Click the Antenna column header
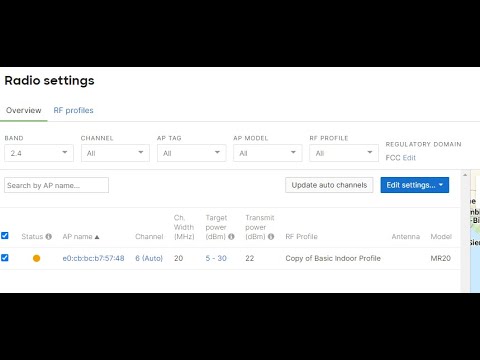This screenshot has width=480, height=360. tap(406, 237)
